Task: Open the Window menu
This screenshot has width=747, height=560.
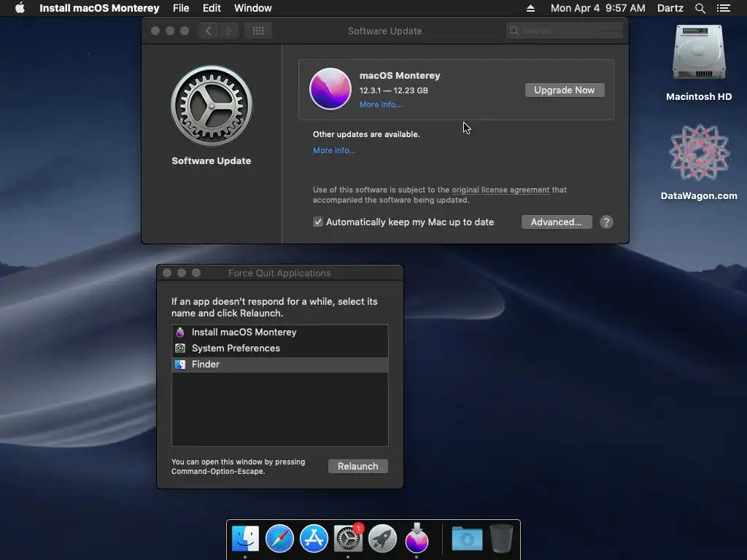Action: tap(252, 8)
